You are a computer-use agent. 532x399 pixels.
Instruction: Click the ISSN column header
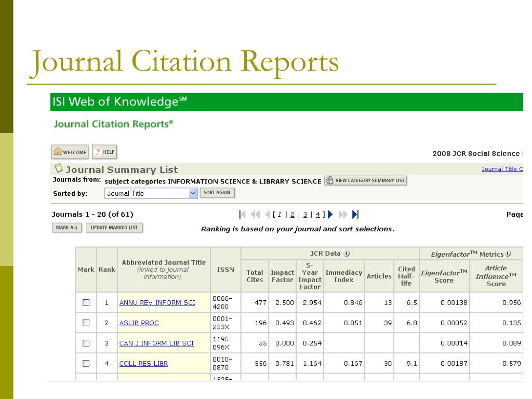pos(225,270)
